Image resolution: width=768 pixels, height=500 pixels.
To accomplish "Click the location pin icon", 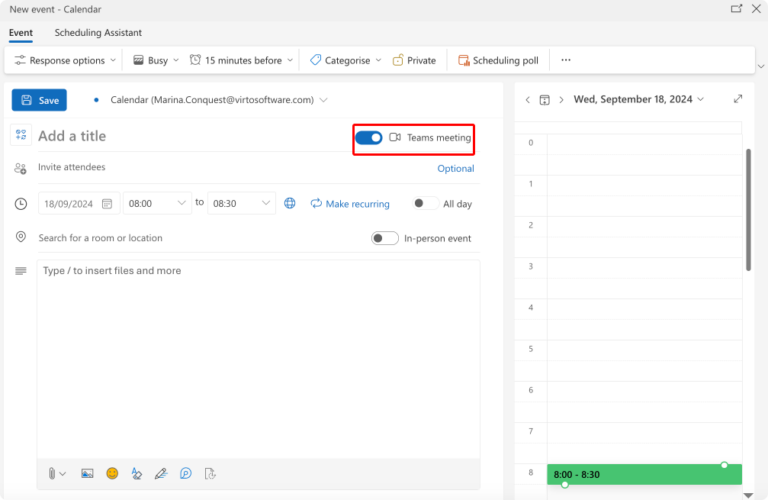I will coord(21,237).
